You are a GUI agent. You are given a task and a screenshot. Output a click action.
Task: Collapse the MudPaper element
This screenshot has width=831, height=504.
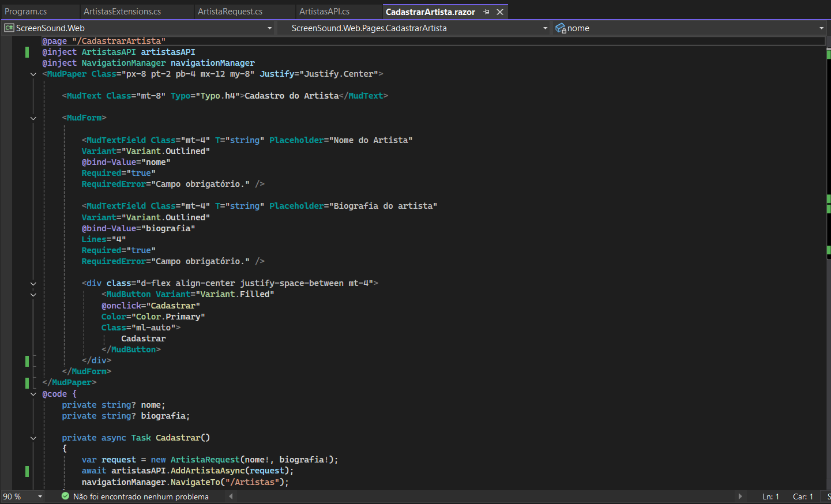(33, 74)
